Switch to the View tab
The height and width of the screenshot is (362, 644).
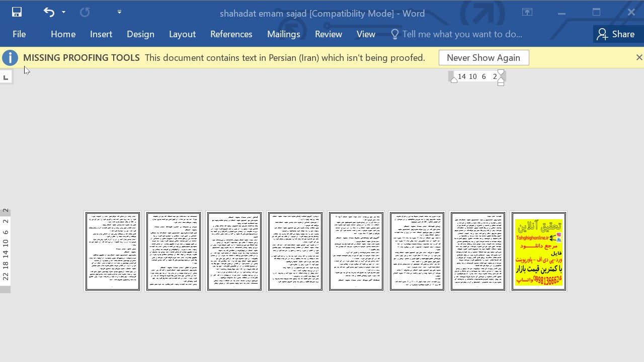(366, 34)
